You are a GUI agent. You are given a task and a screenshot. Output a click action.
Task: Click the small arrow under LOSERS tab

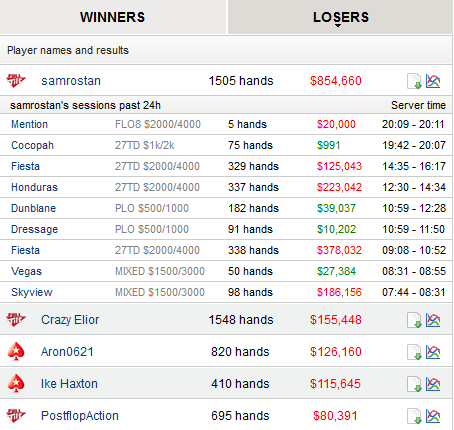(338, 26)
